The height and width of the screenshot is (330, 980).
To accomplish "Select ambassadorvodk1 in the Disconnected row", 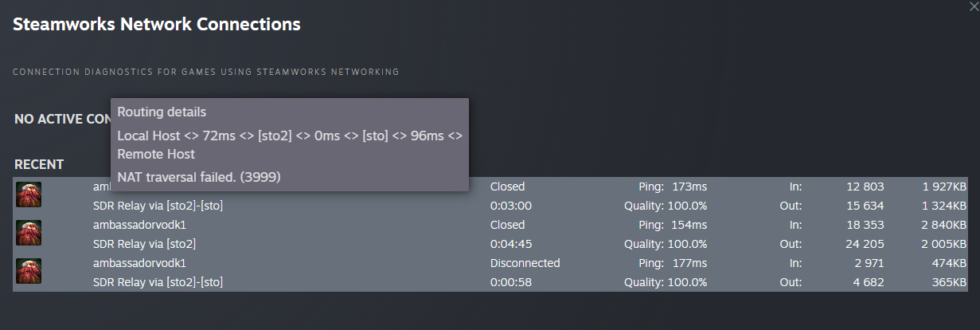I will point(145,263).
